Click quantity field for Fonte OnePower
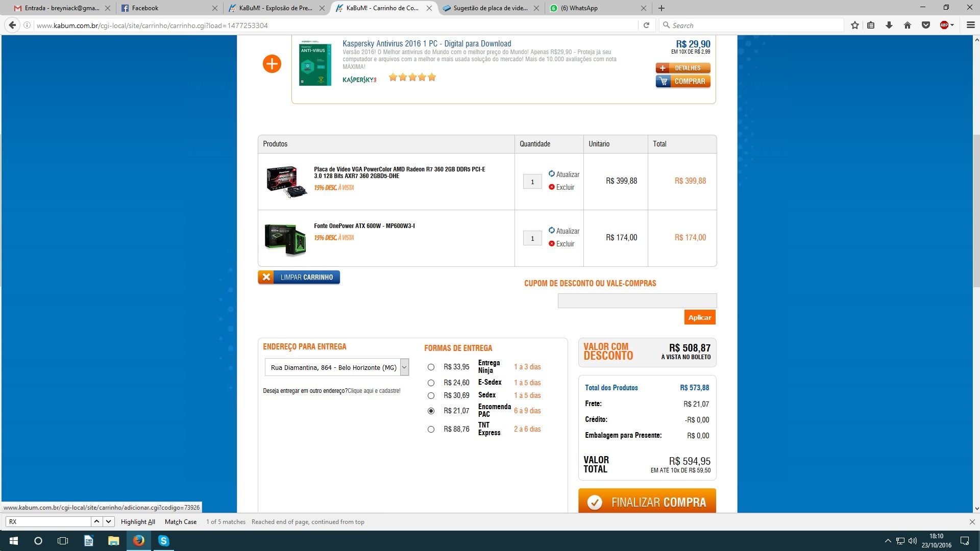980x551 pixels. tap(532, 238)
